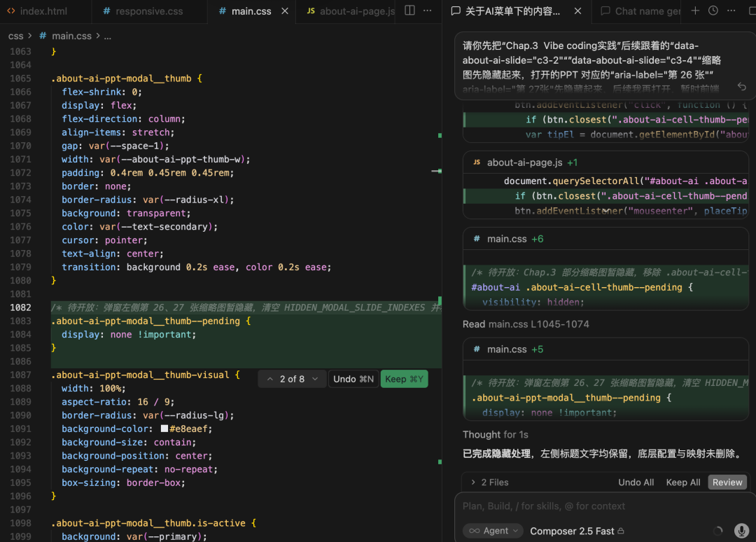Click the Undo ⌘N button

pyautogui.click(x=353, y=379)
